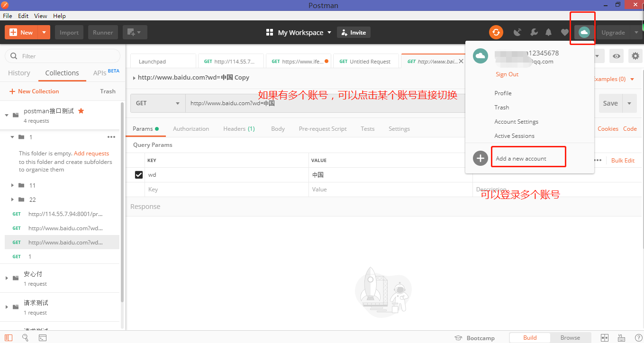Open the capture requests satellite icon
This screenshot has width=644, height=343.
pyautogui.click(x=517, y=32)
